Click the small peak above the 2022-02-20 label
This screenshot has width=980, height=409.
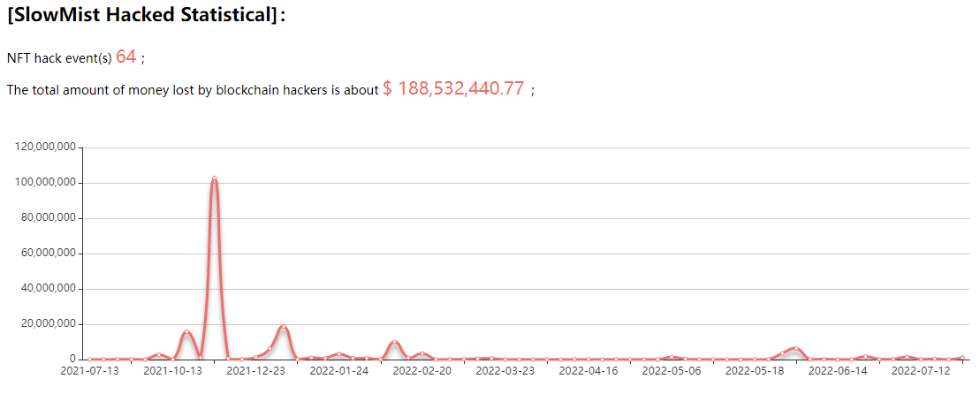[394, 342]
